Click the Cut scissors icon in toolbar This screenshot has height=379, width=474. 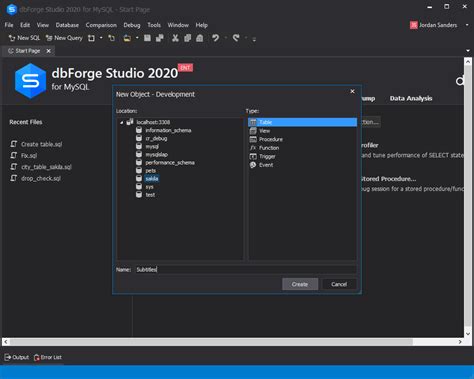(x=175, y=38)
